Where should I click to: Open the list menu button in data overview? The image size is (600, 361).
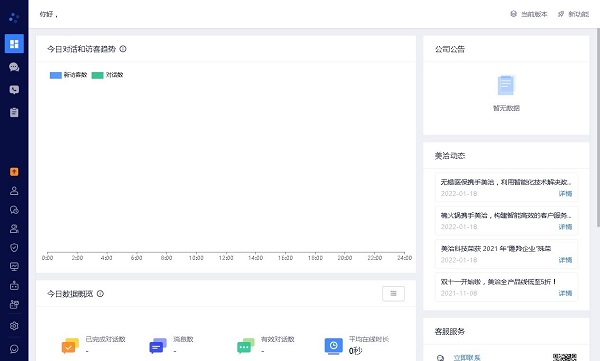click(393, 294)
